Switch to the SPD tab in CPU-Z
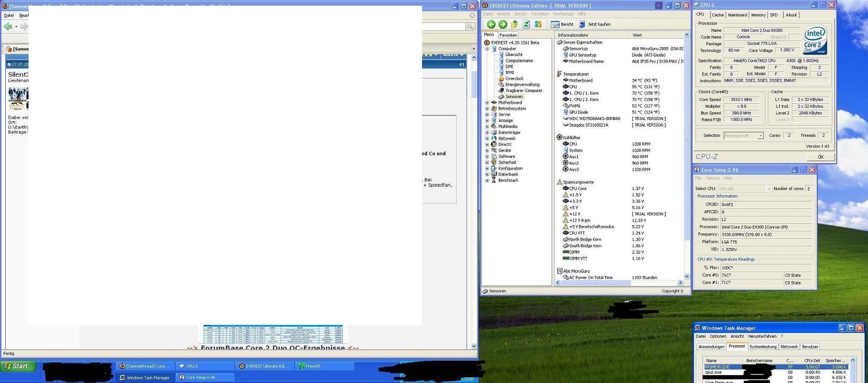Viewport: 868px width, 383px height. pyautogui.click(x=774, y=15)
